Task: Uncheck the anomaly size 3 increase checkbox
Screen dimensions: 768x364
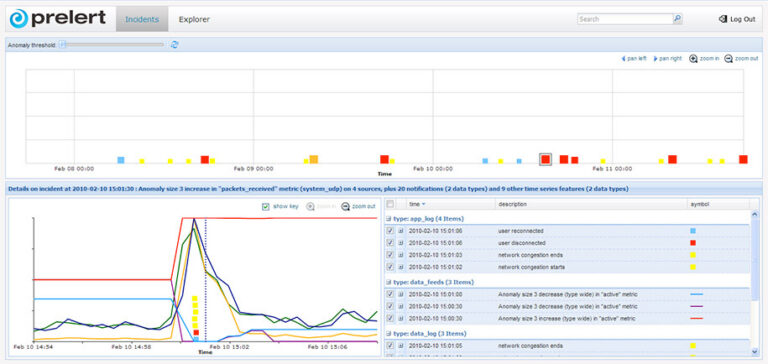Action: [x=390, y=318]
